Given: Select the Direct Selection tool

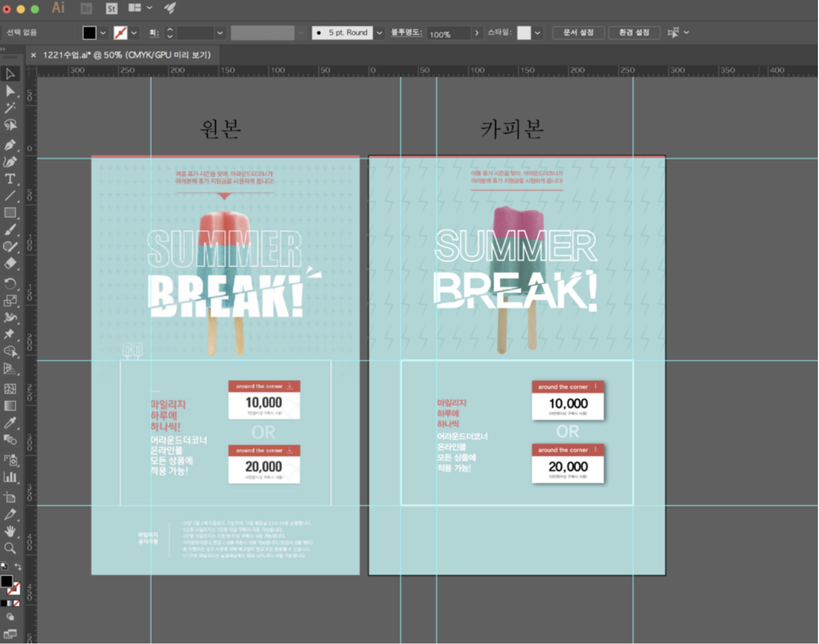Looking at the screenshot, I should (x=10, y=91).
